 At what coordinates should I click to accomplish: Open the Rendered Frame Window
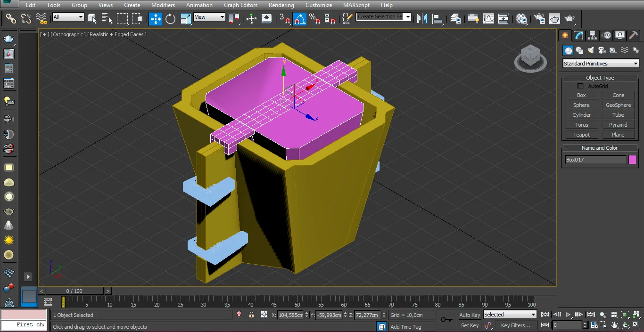(x=554, y=19)
